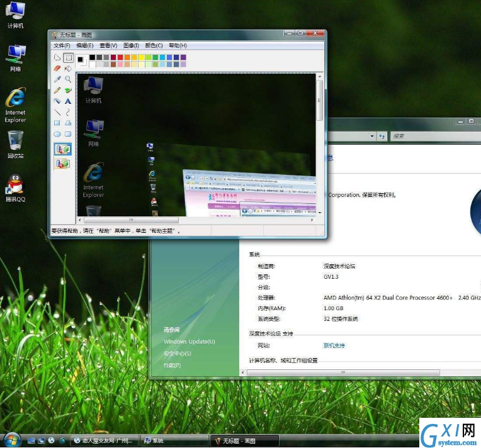Open the 图像(I) menu in Paint
Screen dimensions: 481x448
tap(132, 45)
